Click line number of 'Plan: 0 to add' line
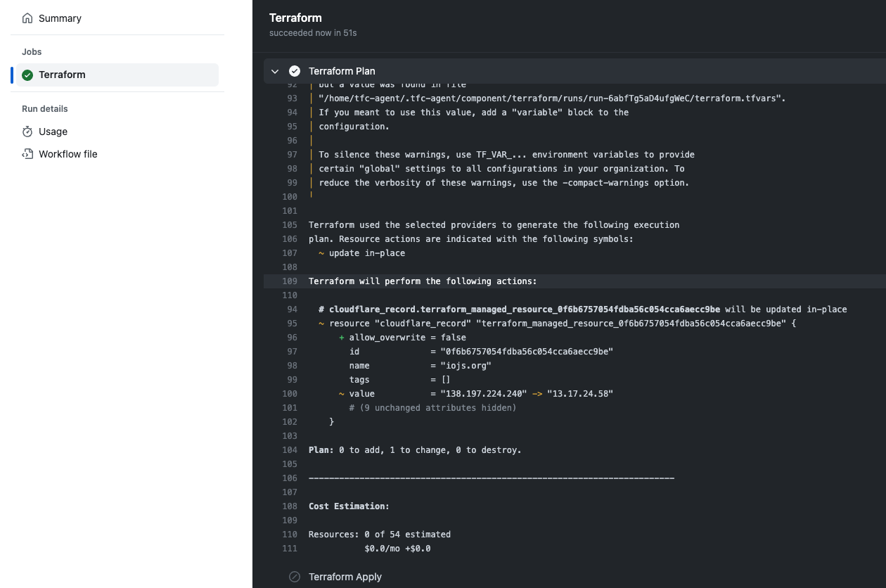The width and height of the screenshot is (886, 588). click(x=290, y=450)
